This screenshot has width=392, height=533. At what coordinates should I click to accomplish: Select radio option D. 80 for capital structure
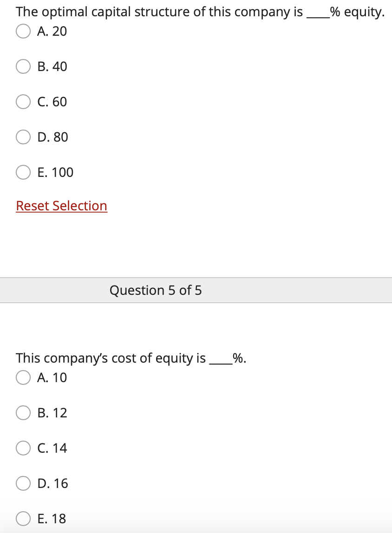point(23,137)
